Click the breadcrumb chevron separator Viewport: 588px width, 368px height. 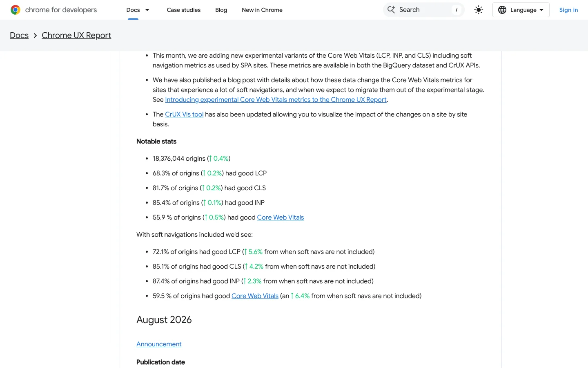[35, 36]
